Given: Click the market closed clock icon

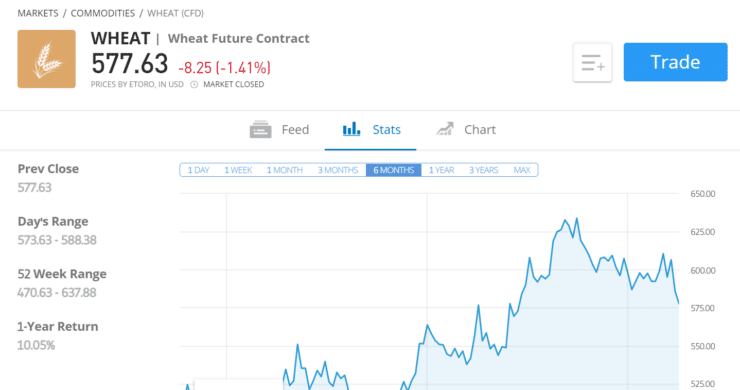Looking at the screenshot, I should pyautogui.click(x=194, y=85).
